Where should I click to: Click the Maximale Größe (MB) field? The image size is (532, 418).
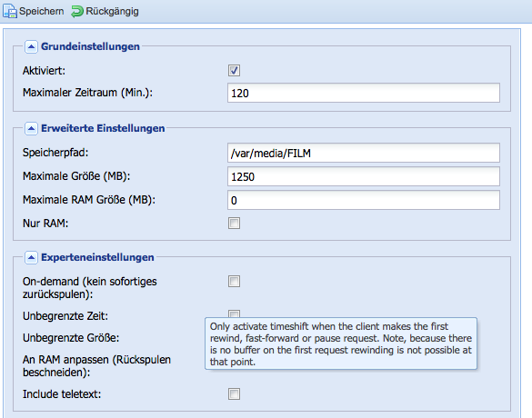click(364, 176)
